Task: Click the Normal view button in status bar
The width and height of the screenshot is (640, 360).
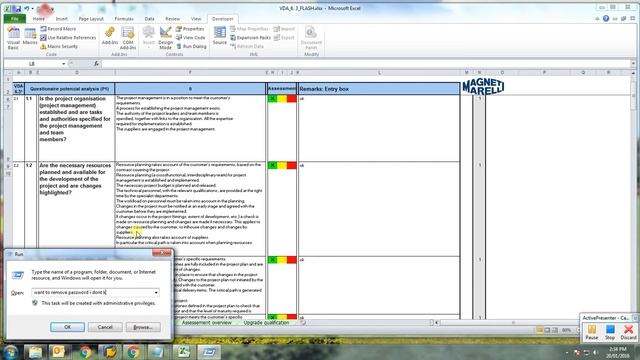Action: click(540, 330)
